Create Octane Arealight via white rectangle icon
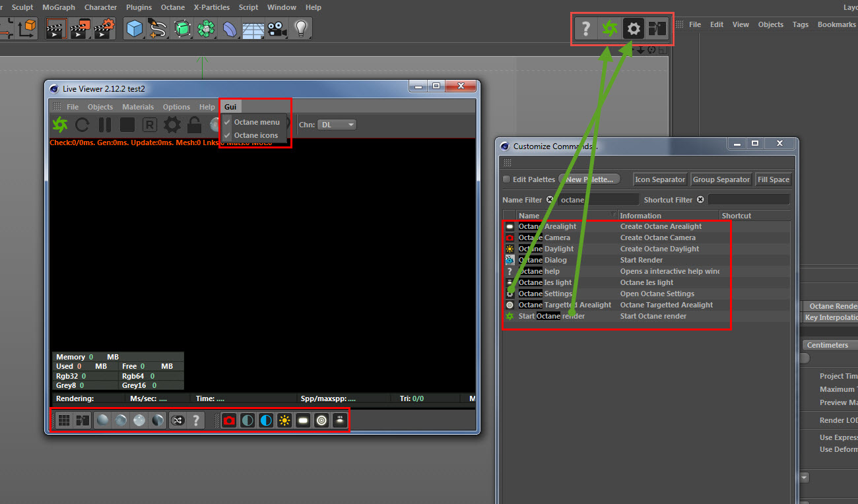858x504 pixels. [x=303, y=420]
